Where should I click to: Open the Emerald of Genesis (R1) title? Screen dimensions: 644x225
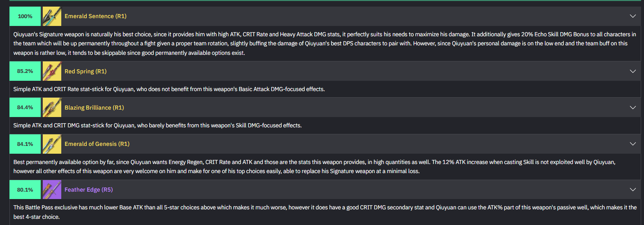(x=97, y=144)
